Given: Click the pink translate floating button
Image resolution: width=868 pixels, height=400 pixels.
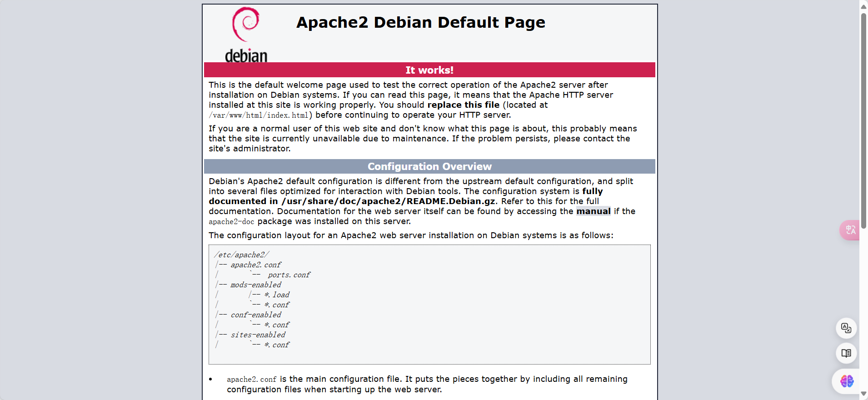Looking at the screenshot, I should 850,230.
